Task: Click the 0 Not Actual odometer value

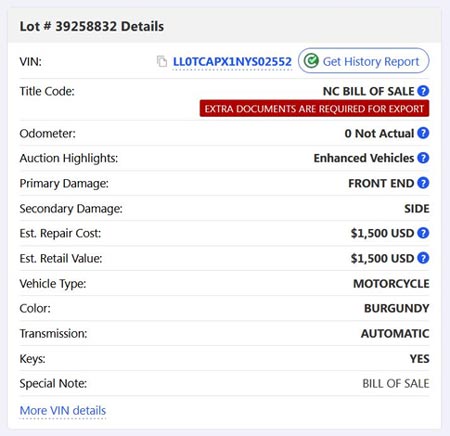Action: pyautogui.click(x=379, y=133)
